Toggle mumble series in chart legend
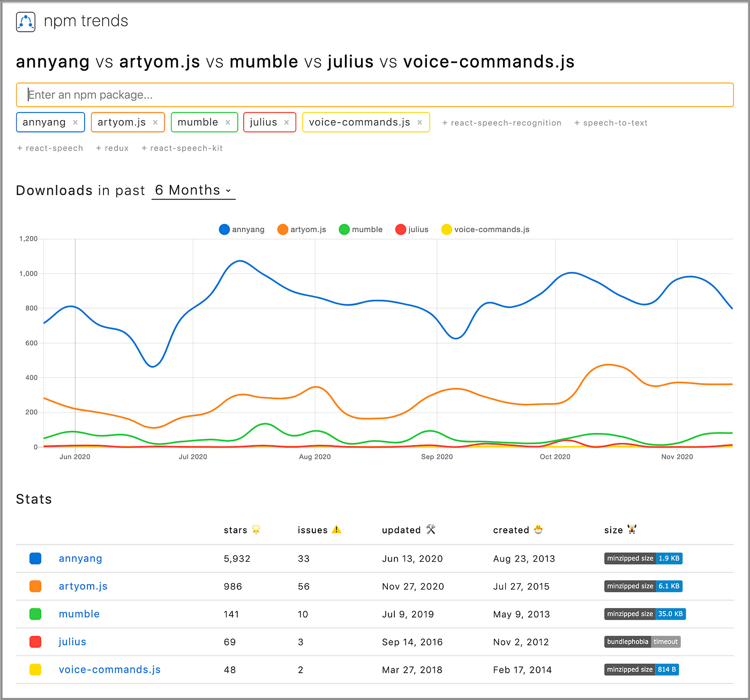This screenshot has height=700, width=750. [361, 229]
